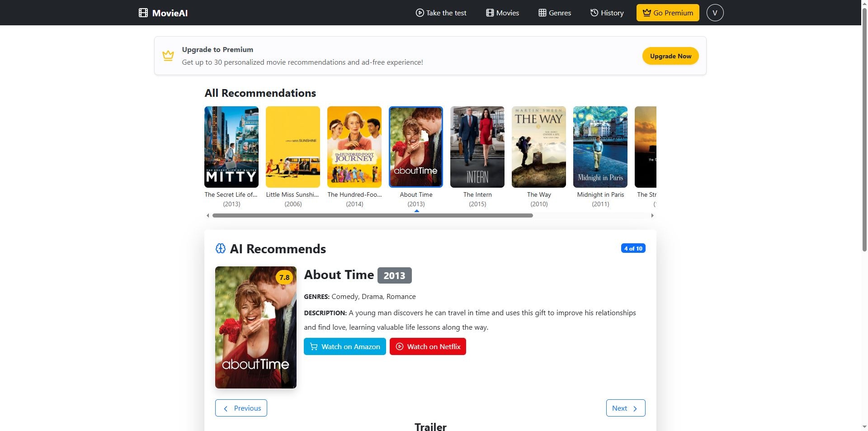Select The Way poster
868x431 pixels.
(x=539, y=147)
